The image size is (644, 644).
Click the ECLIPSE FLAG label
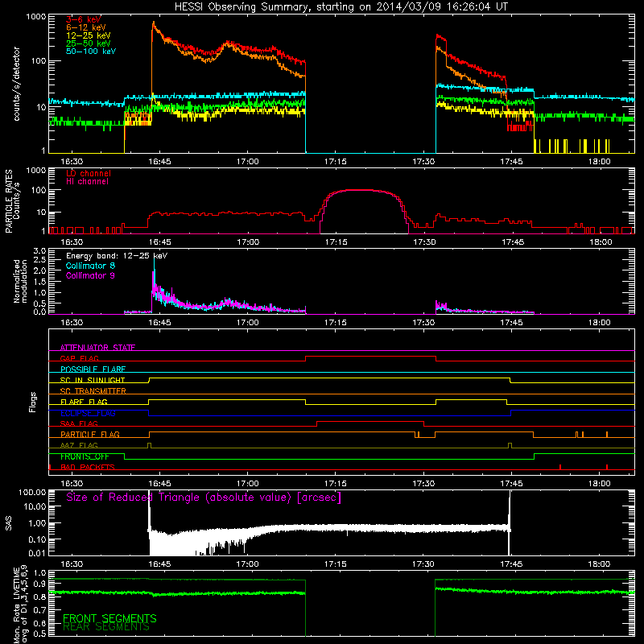pyautogui.click(x=88, y=413)
